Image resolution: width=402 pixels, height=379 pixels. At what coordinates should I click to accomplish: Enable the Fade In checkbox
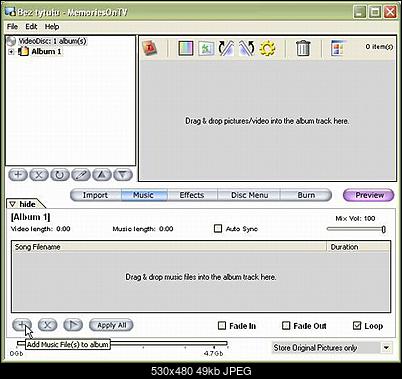point(222,325)
